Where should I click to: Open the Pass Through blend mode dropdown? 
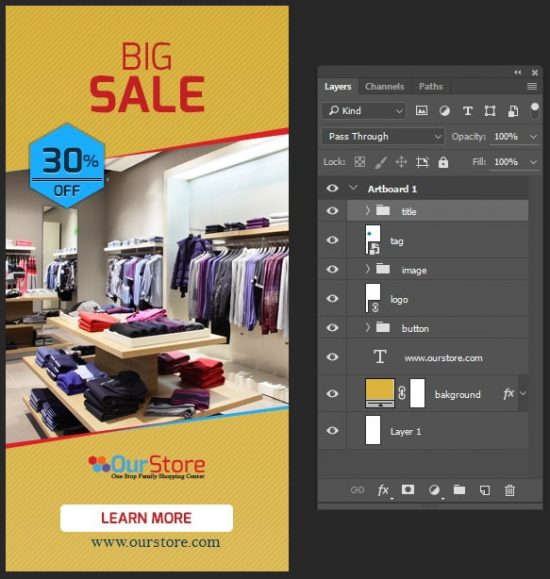[383, 137]
